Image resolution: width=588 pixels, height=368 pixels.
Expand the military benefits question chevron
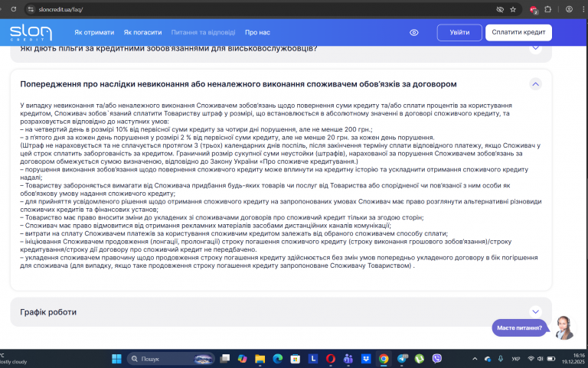click(x=535, y=48)
